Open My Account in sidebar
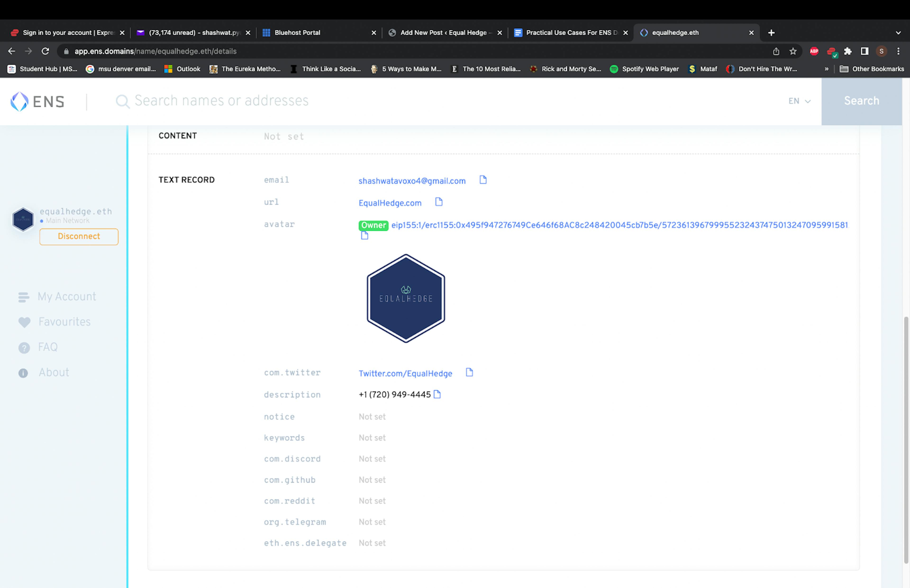910x588 pixels. pyautogui.click(x=66, y=297)
